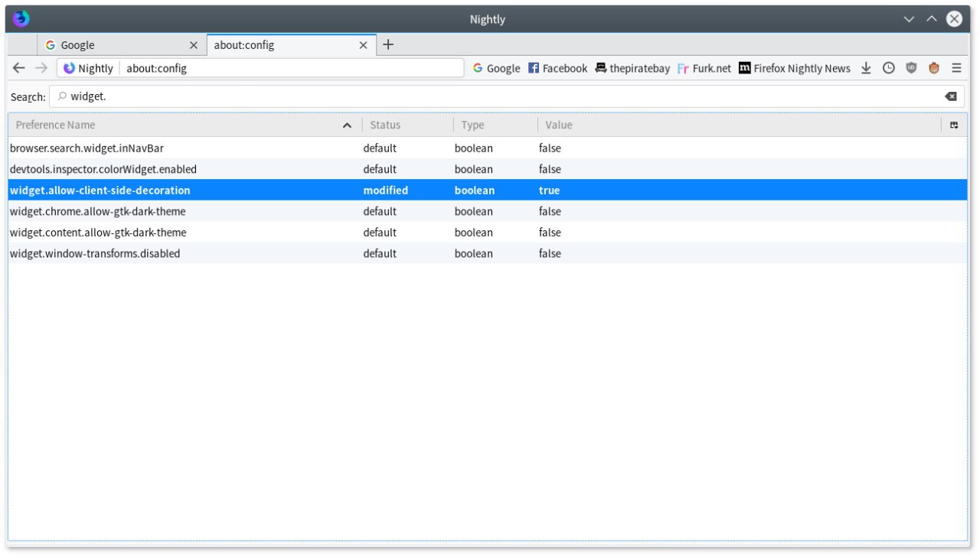
Task: Select browser.search.widget.inNavBar preference
Action: pos(488,148)
